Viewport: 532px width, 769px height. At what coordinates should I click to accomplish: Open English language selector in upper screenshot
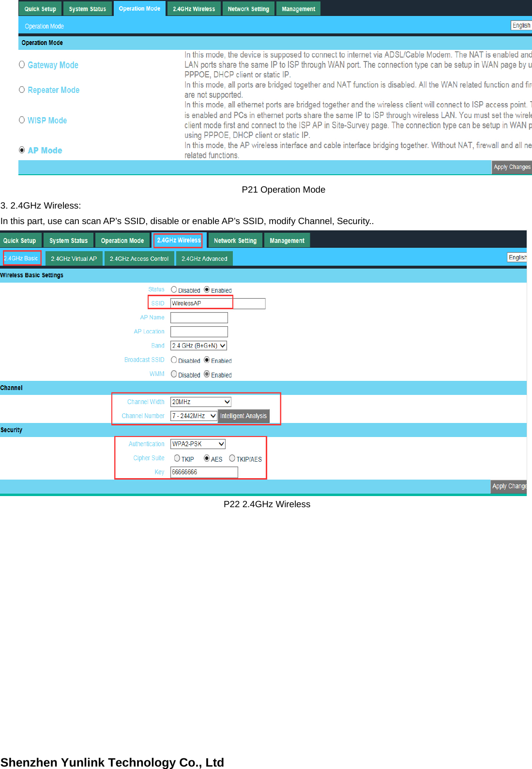coord(521,25)
